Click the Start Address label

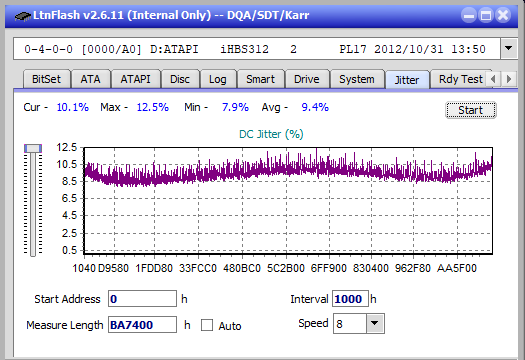[67, 299]
